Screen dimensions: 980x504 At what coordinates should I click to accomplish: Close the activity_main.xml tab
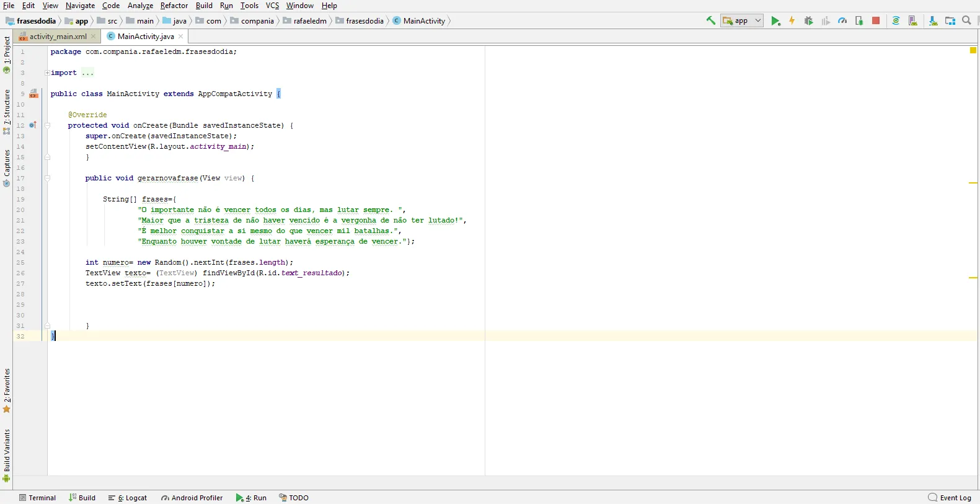point(94,37)
